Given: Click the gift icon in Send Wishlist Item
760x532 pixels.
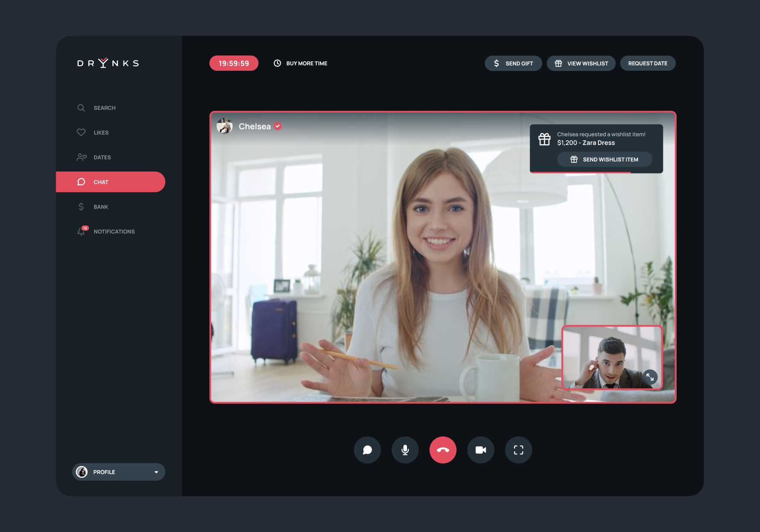Looking at the screenshot, I should coord(574,159).
